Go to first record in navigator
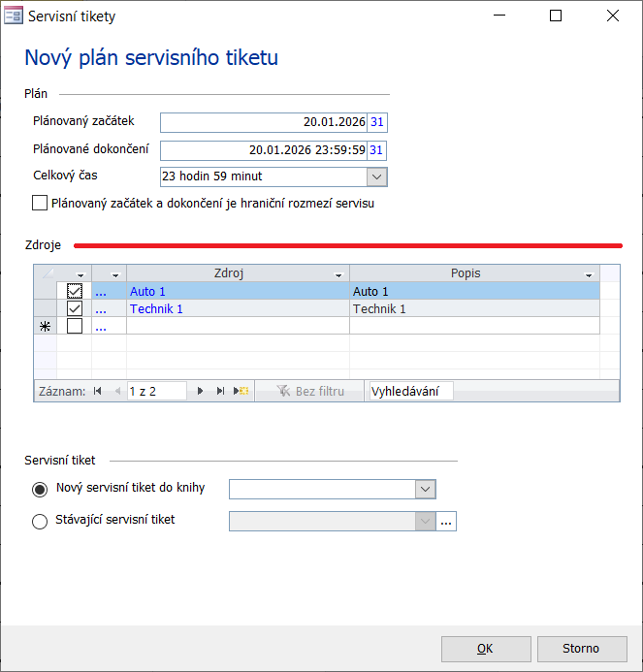643x672 pixels. click(97, 392)
